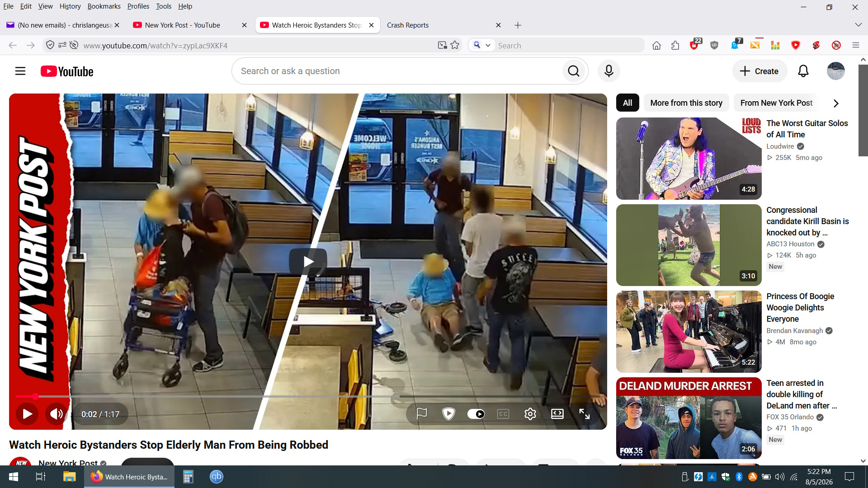Play the video using the bottom play button
The width and height of the screenshot is (868, 488).
click(x=27, y=414)
